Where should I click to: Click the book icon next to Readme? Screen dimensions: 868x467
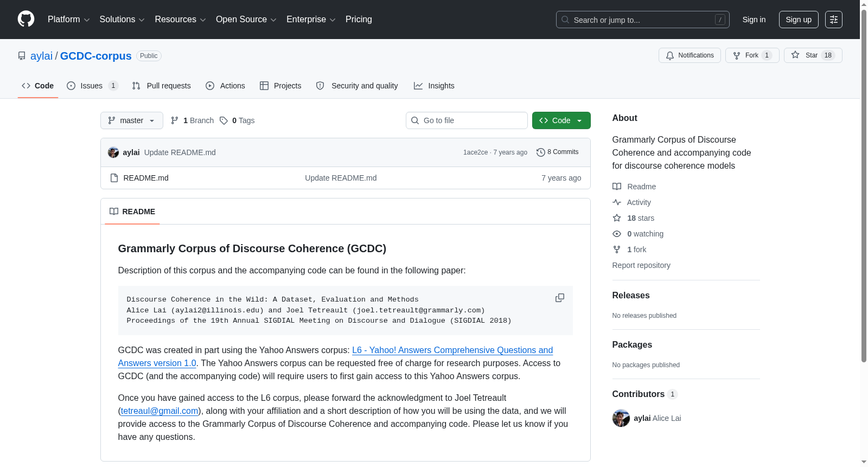tap(617, 187)
